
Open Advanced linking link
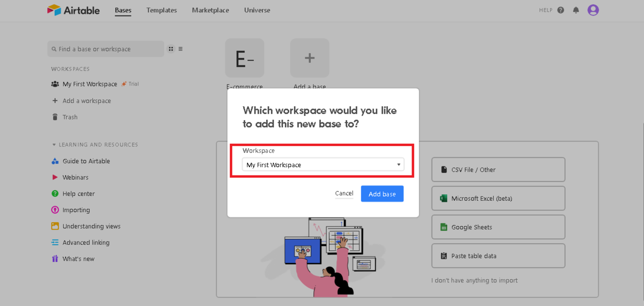86,243
